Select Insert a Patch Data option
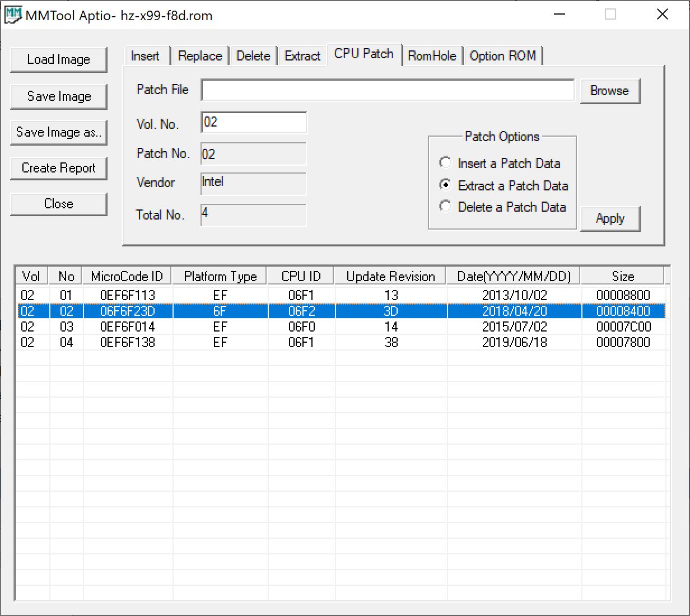This screenshot has height=616, width=690. (x=500, y=163)
